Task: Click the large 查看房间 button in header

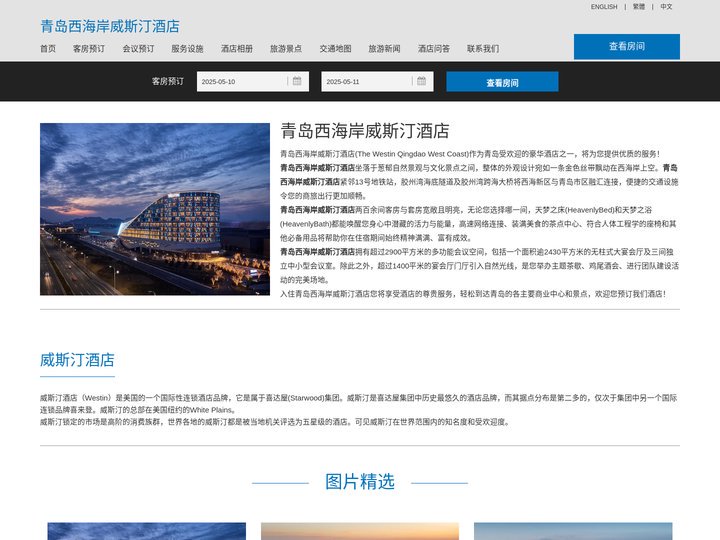Action: (x=627, y=46)
